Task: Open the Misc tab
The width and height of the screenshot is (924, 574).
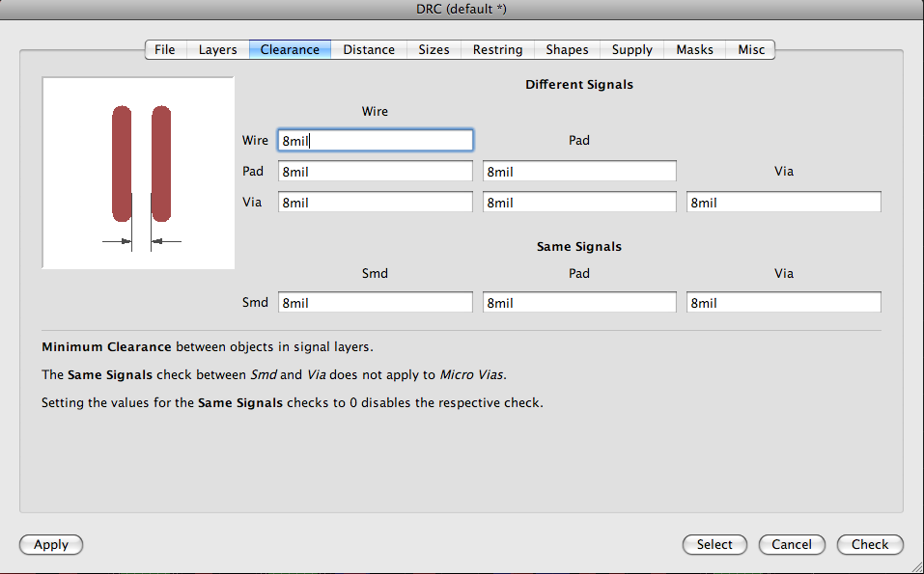Action: pyautogui.click(x=751, y=49)
